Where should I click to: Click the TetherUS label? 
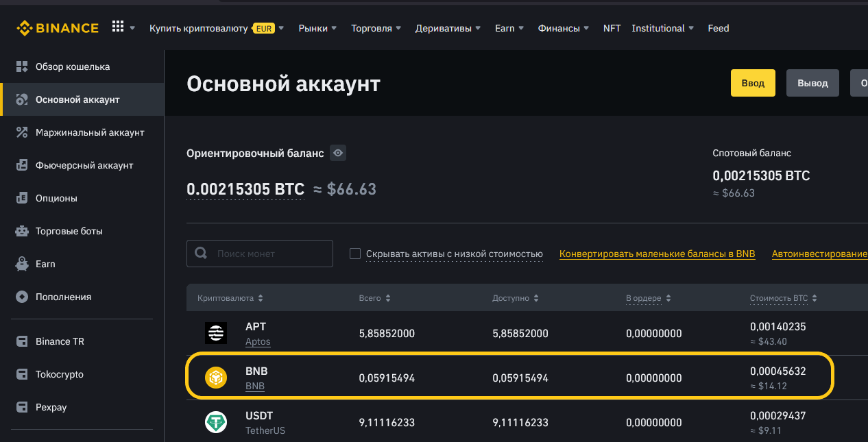pyautogui.click(x=265, y=430)
